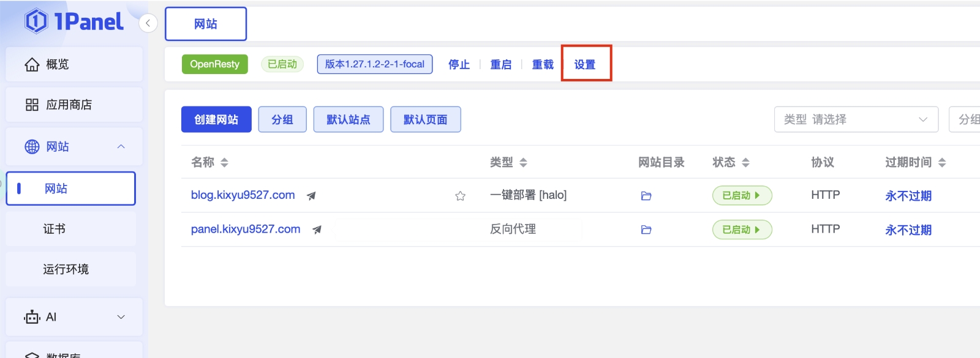
Task: Click 永不过期 for blog.kixyu9527.com
Action: pos(908,196)
